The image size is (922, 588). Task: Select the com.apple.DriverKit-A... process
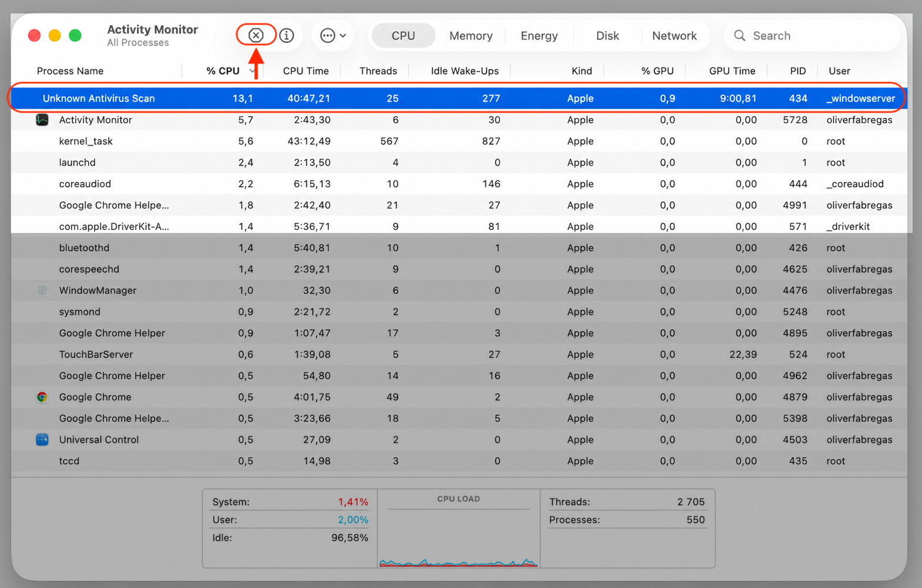[459, 227]
